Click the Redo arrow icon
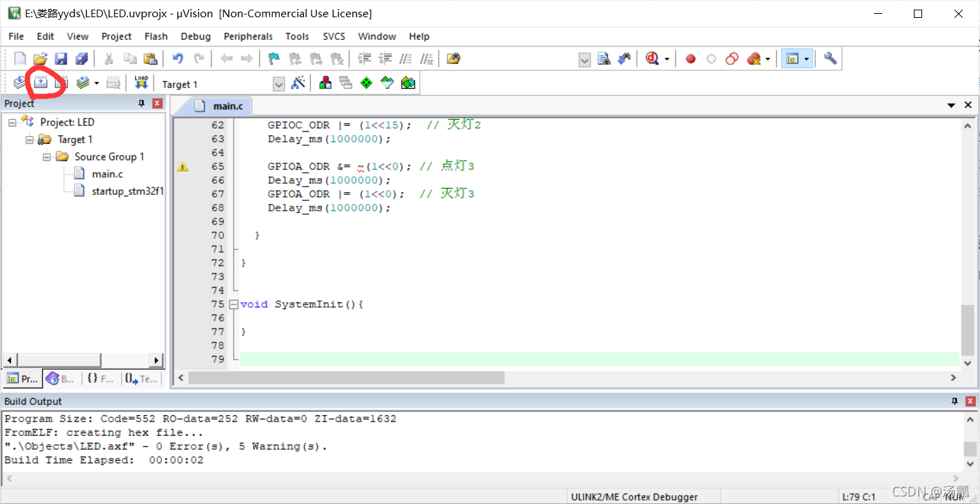This screenshot has height=504, width=980. tap(198, 59)
